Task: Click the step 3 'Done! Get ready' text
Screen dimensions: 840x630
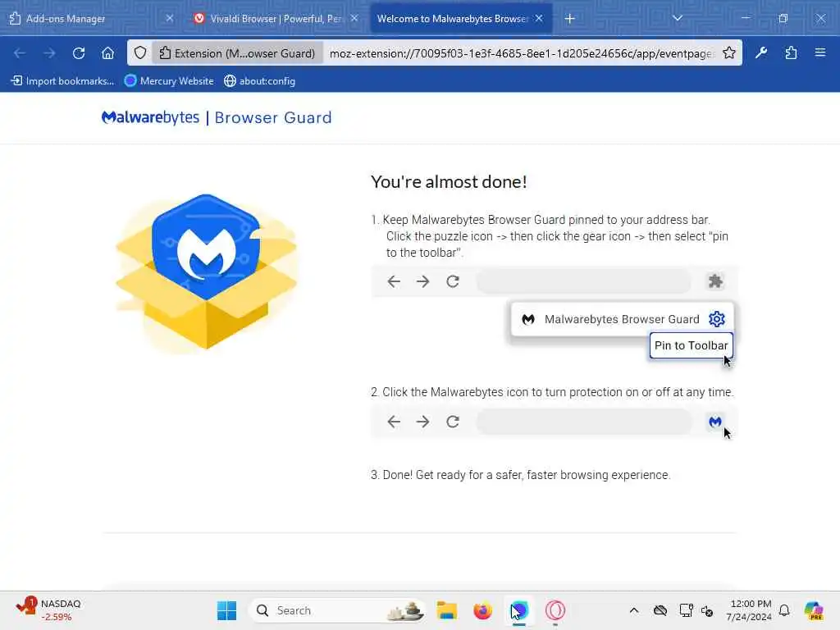Action: 521,475
